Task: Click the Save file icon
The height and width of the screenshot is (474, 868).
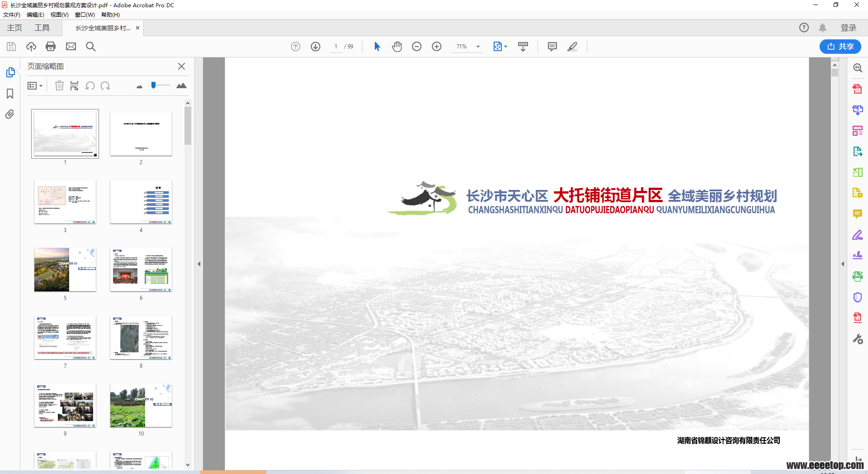Action: pos(11,47)
